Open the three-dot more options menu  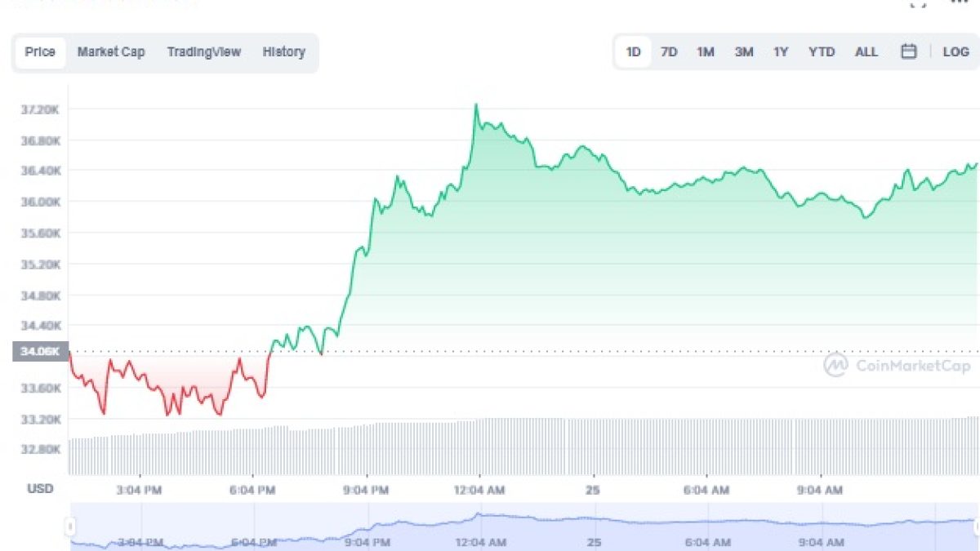959,2
